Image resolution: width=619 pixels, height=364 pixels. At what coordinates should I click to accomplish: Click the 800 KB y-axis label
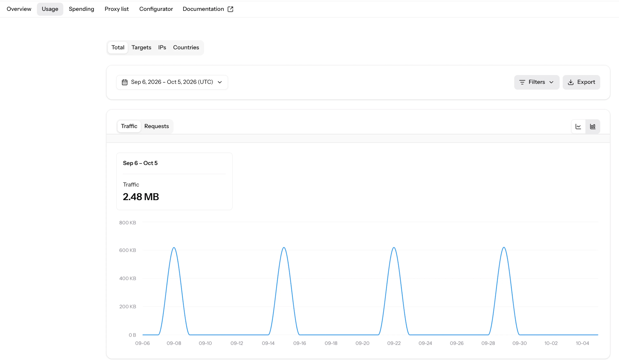[128, 222]
